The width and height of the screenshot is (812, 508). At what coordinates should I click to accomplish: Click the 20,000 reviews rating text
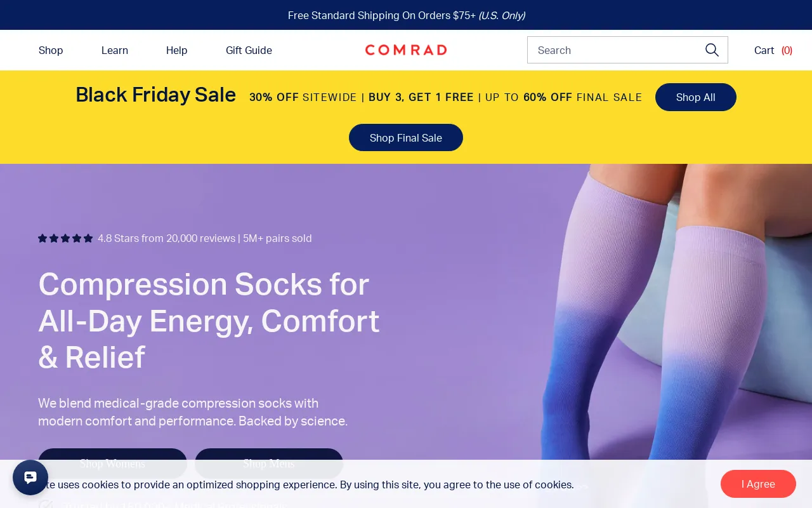click(x=205, y=238)
